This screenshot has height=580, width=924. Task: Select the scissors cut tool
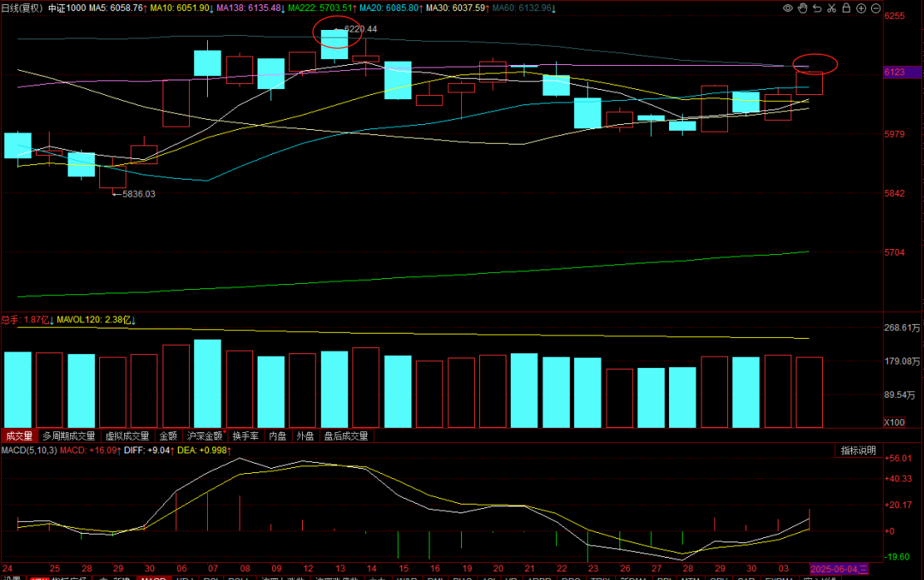pos(832,9)
